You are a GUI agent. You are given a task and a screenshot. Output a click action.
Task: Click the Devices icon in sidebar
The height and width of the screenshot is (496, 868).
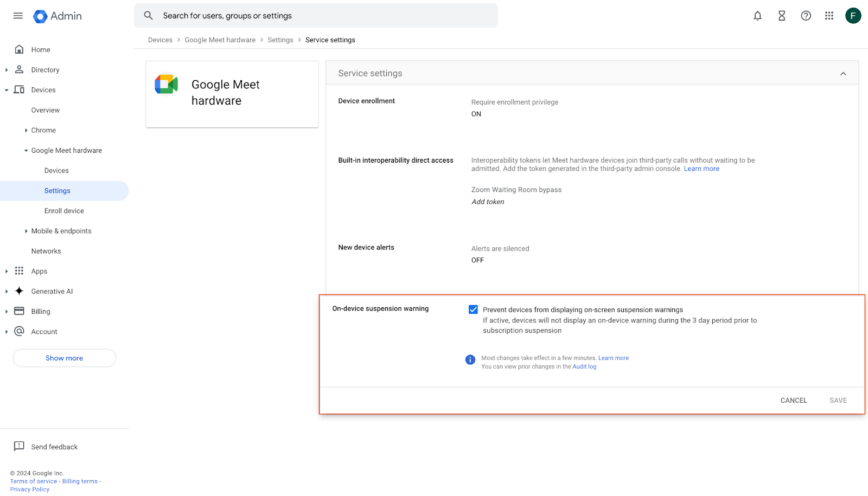pos(19,89)
